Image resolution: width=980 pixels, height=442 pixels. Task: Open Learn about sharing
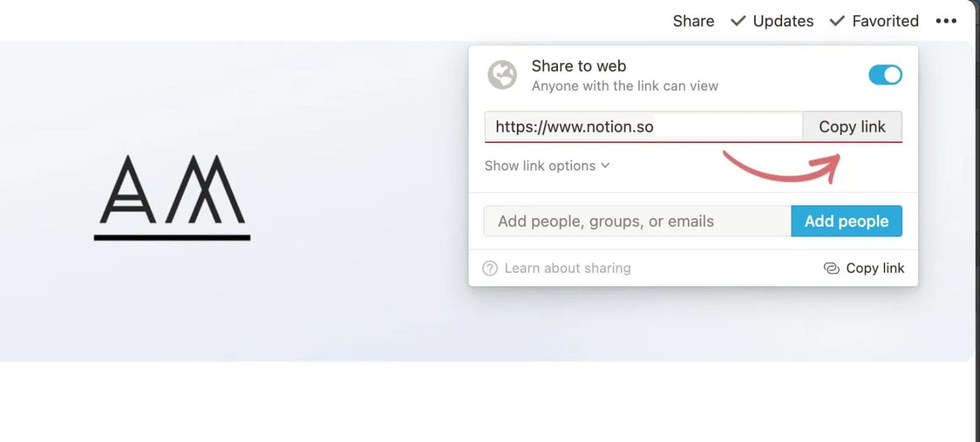567,268
